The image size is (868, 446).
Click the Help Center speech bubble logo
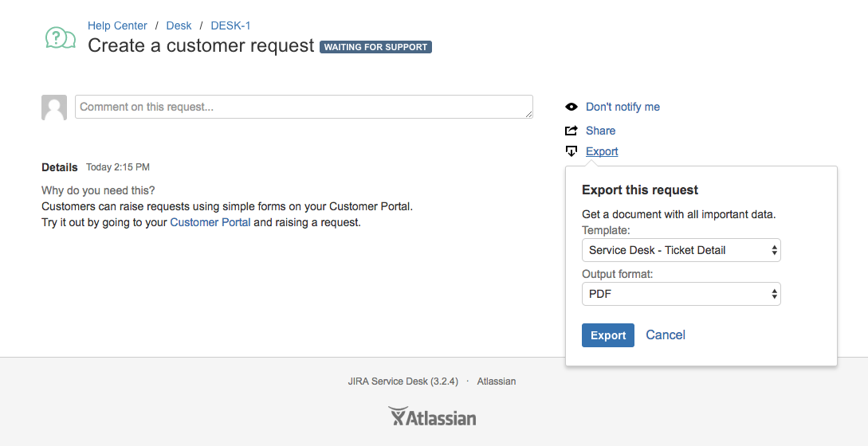pos(61,37)
